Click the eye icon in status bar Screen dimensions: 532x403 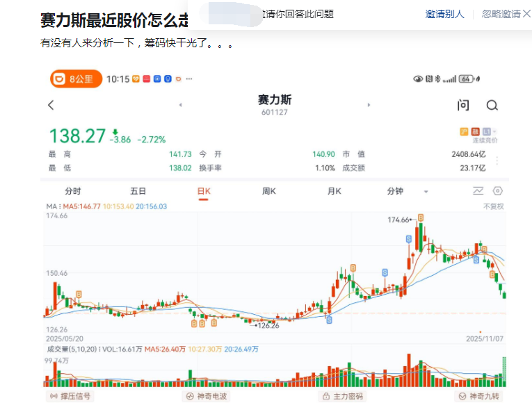point(418,79)
